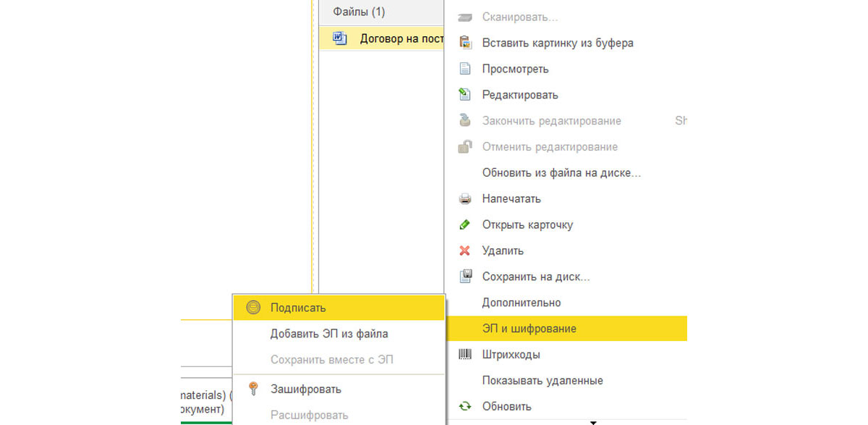
Task: Choose Удалить from the context menu
Action: pos(566,251)
